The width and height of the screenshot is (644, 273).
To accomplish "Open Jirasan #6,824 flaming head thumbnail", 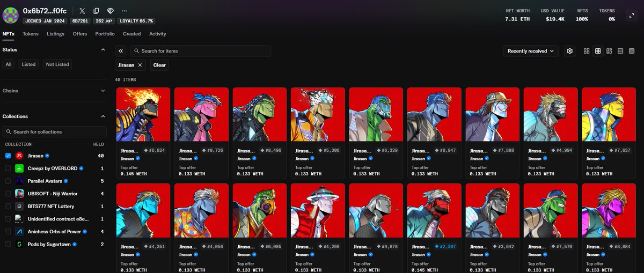I will tap(143, 115).
